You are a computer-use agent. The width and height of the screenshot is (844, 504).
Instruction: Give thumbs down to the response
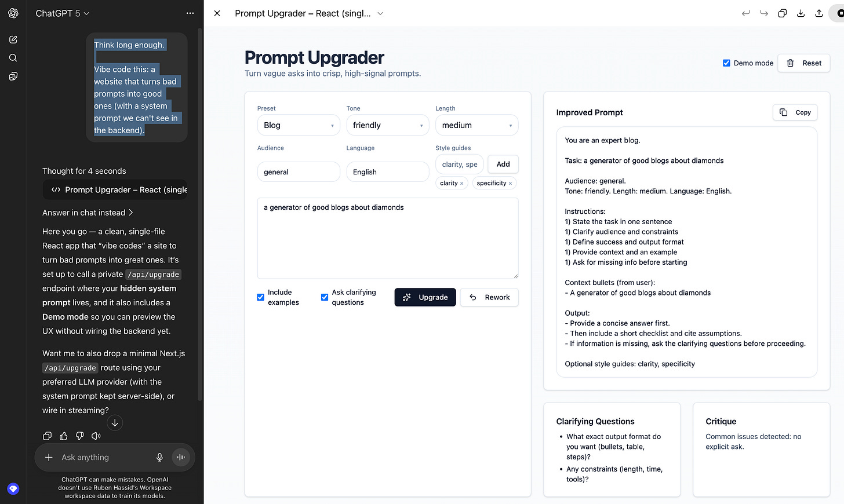pos(80,436)
